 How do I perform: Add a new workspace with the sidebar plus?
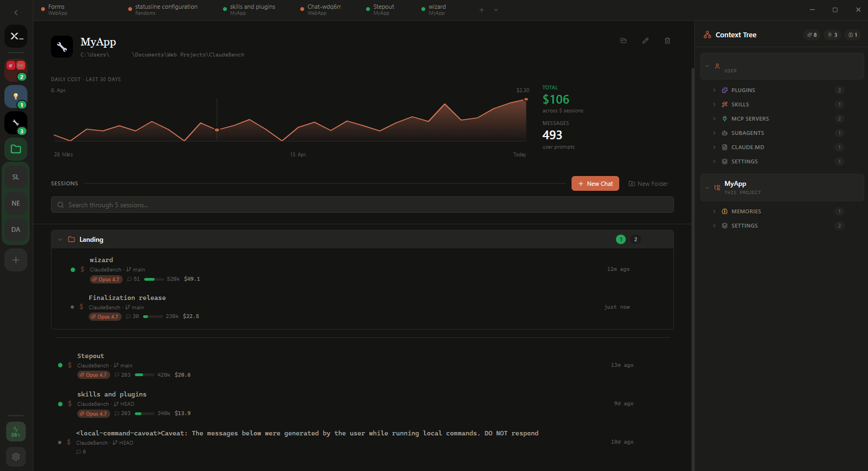point(16,260)
